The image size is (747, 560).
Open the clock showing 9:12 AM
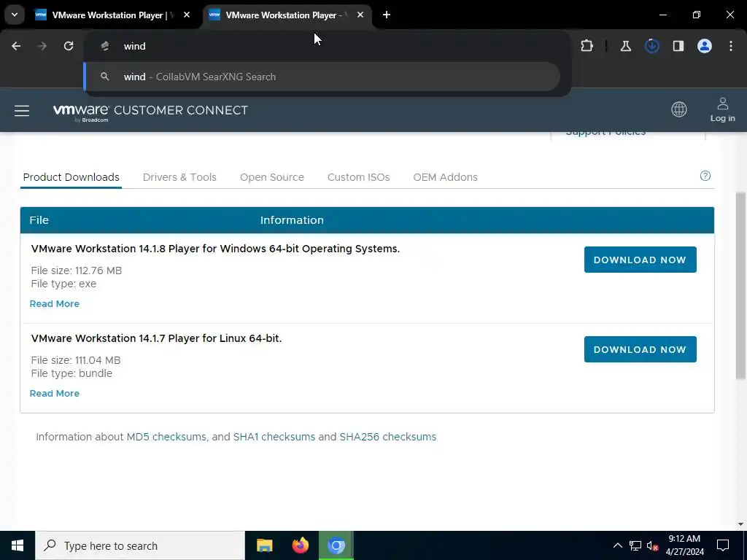pyautogui.click(x=684, y=545)
